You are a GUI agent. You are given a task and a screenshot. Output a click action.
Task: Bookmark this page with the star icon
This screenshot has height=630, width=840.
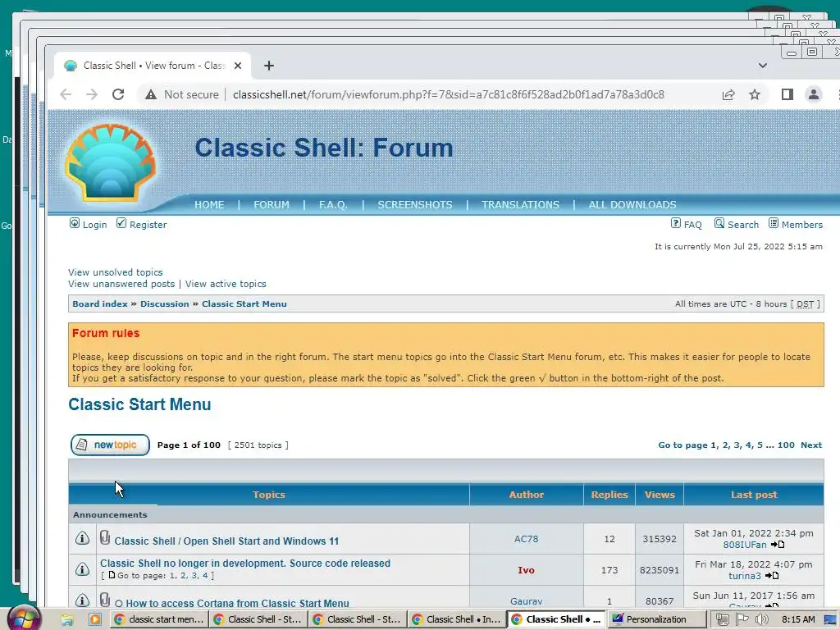[755, 95]
